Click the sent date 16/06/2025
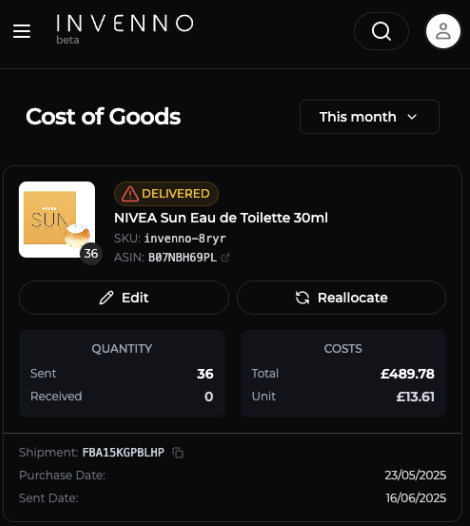 click(416, 498)
